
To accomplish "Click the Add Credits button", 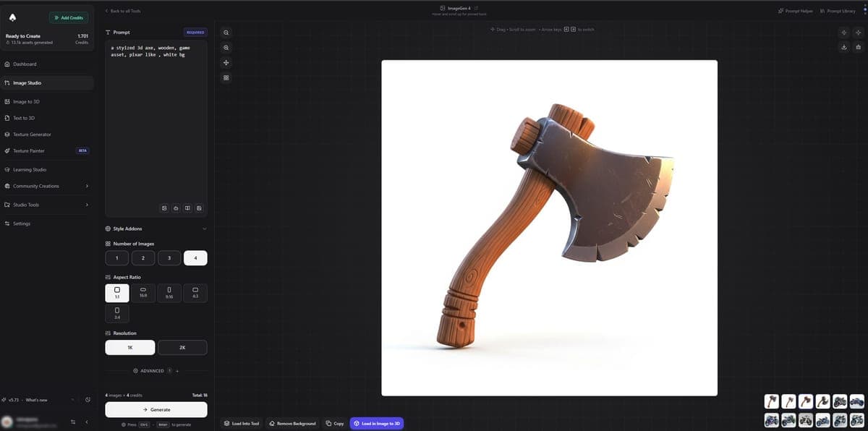I will [x=69, y=17].
